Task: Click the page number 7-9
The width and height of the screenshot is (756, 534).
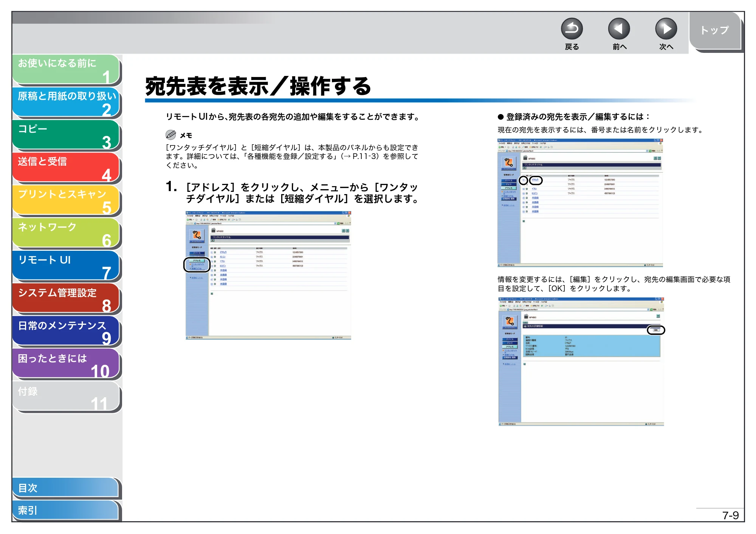Action: (730, 515)
